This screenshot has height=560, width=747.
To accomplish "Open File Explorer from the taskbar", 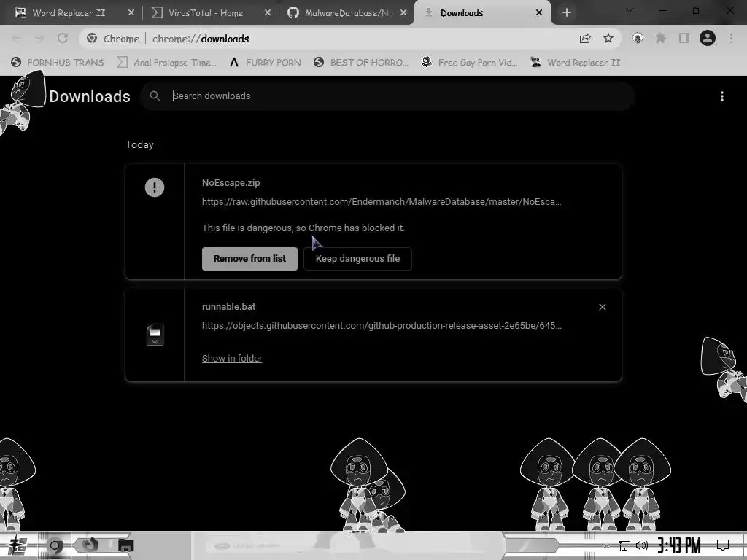I will coord(125,545).
